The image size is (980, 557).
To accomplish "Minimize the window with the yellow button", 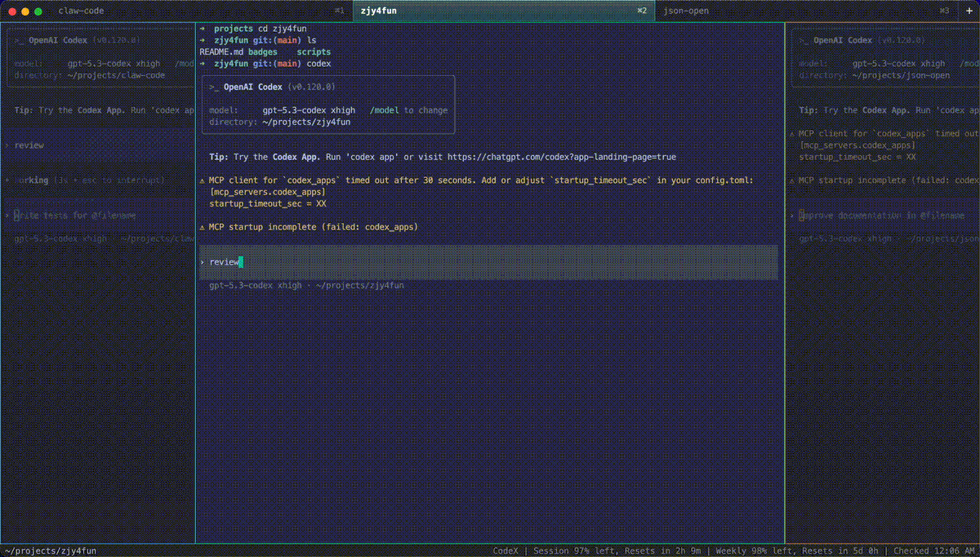I will (25, 11).
